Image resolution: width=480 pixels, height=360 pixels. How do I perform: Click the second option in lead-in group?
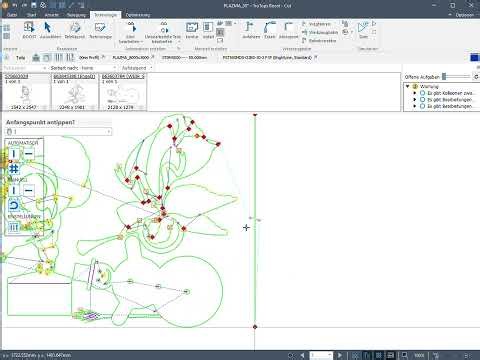[320, 32]
